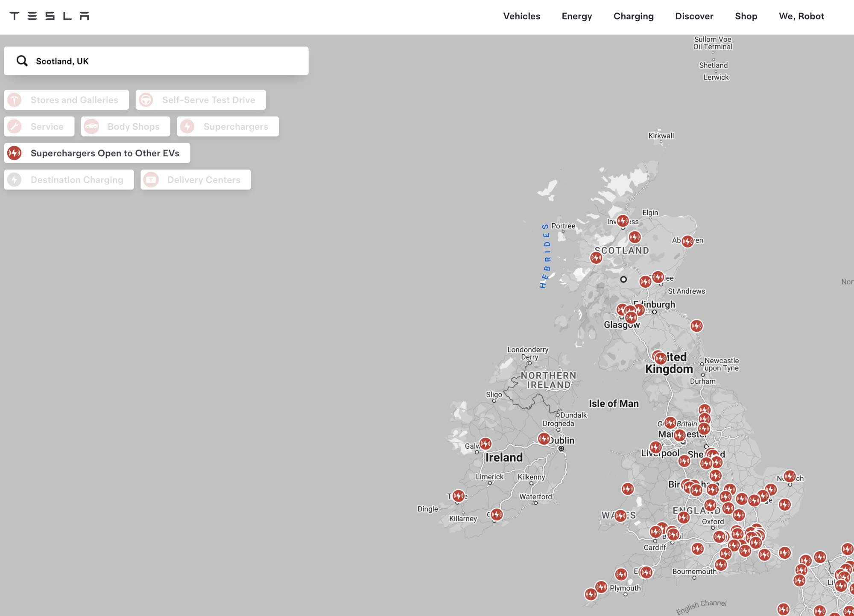Open the We, Robot menu item

pos(801,16)
